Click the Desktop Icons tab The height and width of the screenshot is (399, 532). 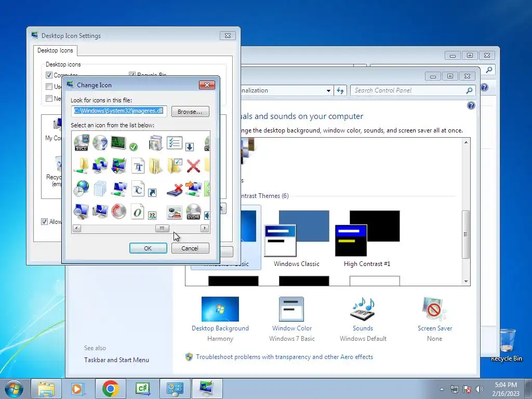55,50
